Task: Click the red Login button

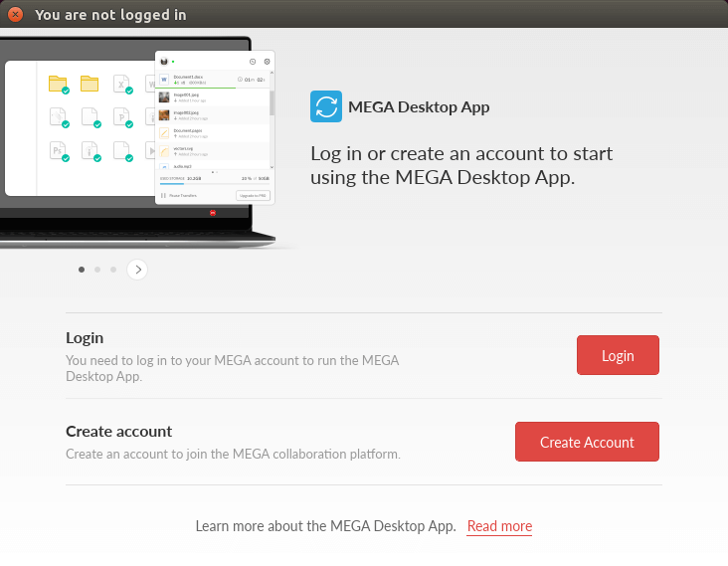Action: pos(618,355)
